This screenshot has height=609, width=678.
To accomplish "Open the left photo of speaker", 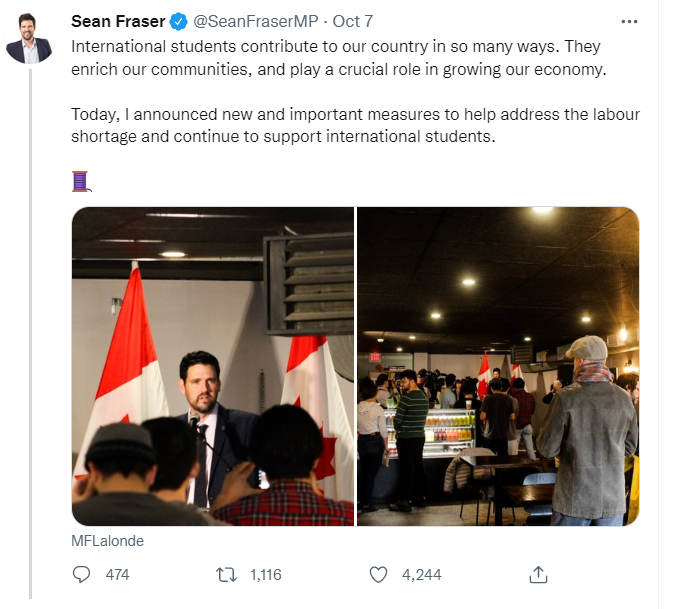I will pos(213,366).
